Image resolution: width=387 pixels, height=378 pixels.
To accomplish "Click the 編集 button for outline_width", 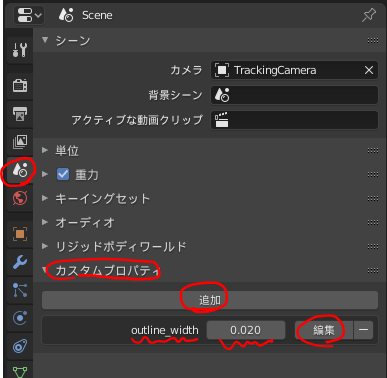I will pos(324,330).
